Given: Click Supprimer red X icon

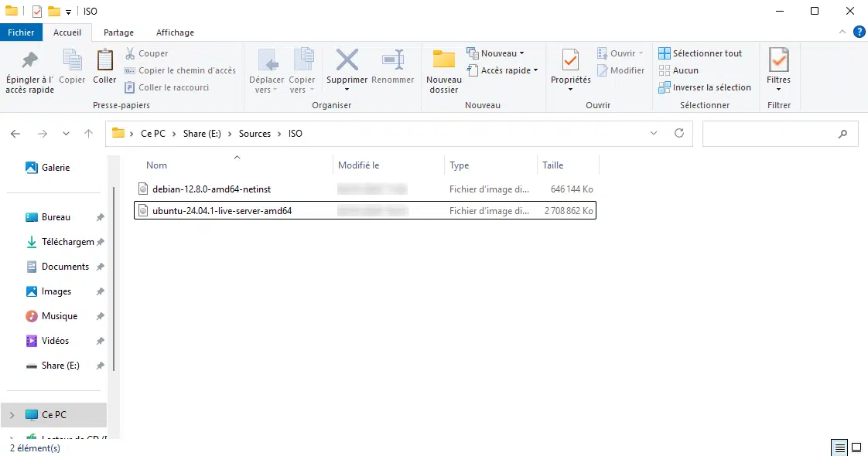Looking at the screenshot, I should (x=347, y=60).
